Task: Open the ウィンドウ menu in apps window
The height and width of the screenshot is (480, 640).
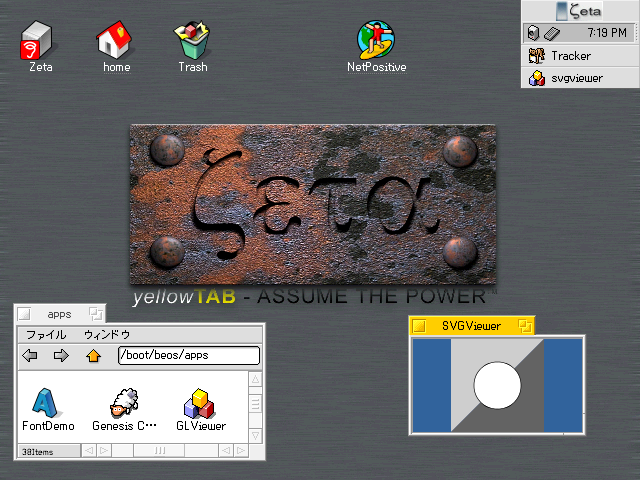Action: pyautogui.click(x=107, y=335)
